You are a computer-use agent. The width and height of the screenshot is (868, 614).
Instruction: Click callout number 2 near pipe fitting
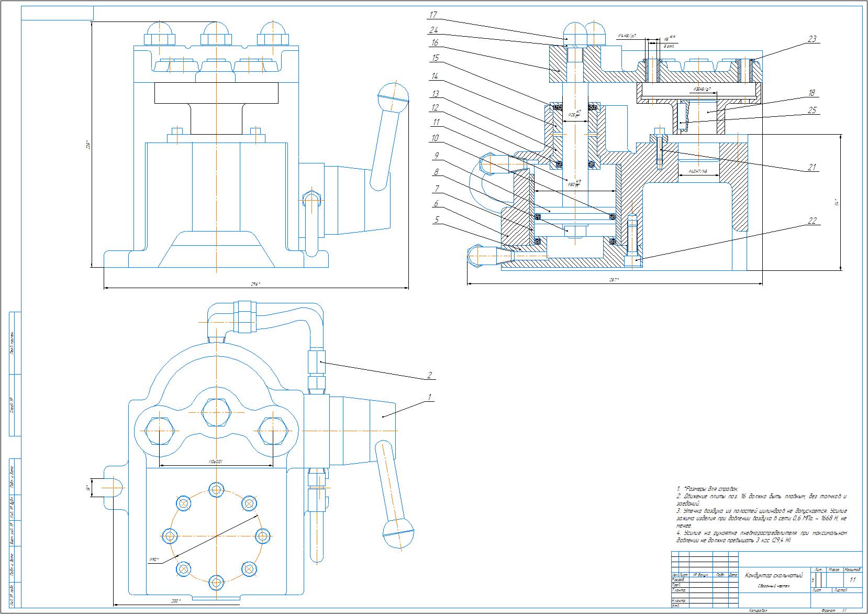pos(430,375)
